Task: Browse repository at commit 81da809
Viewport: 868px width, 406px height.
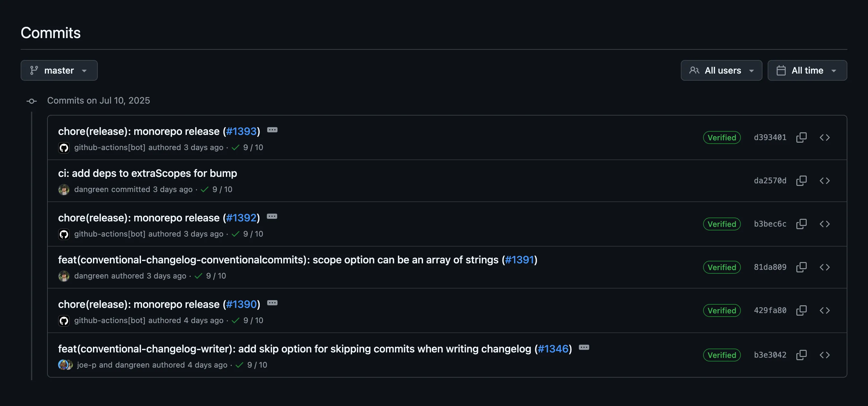Action: click(x=824, y=267)
